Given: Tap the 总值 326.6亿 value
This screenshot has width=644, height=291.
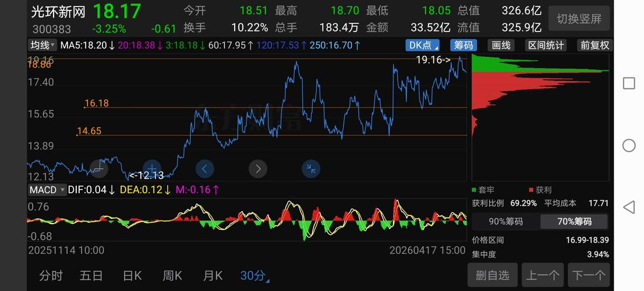Looking at the screenshot, I should pyautogui.click(x=521, y=10).
